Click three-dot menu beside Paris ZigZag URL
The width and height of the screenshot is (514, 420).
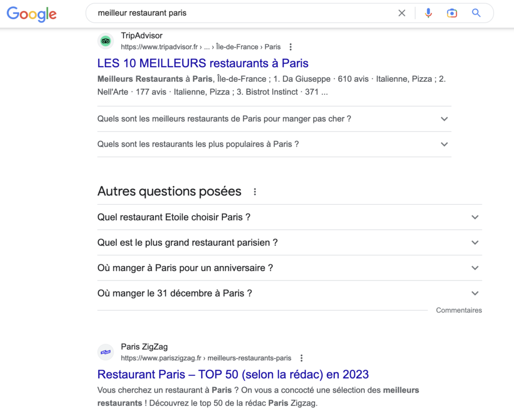coord(302,358)
